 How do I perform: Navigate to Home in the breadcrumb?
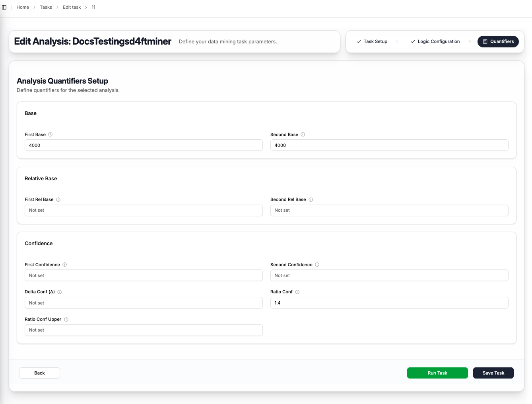[23, 7]
